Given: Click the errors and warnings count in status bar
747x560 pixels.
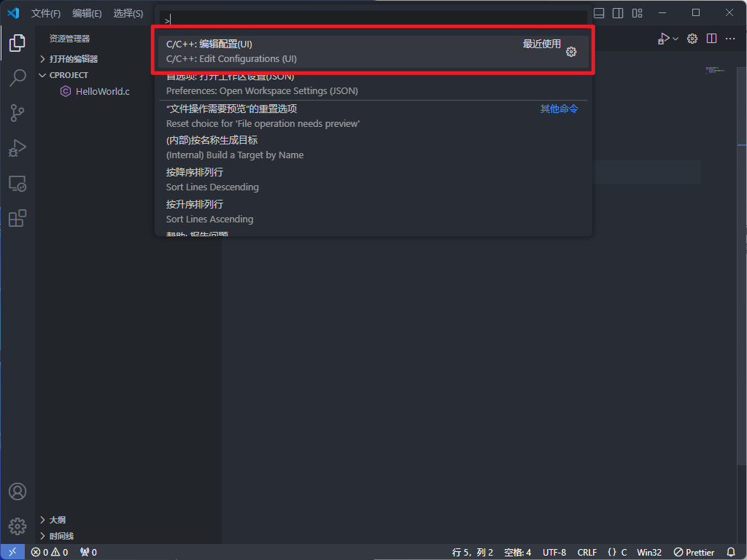Looking at the screenshot, I should point(50,552).
